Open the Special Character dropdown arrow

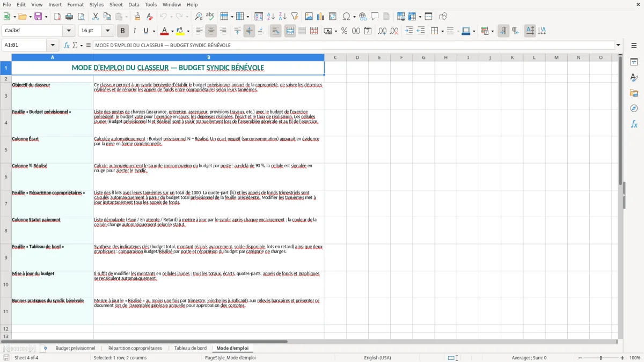(x=354, y=17)
